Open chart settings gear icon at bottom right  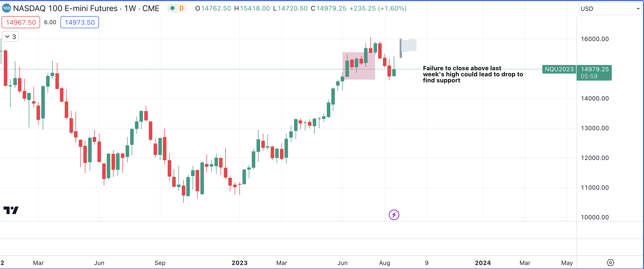click(x=610, y=263)
